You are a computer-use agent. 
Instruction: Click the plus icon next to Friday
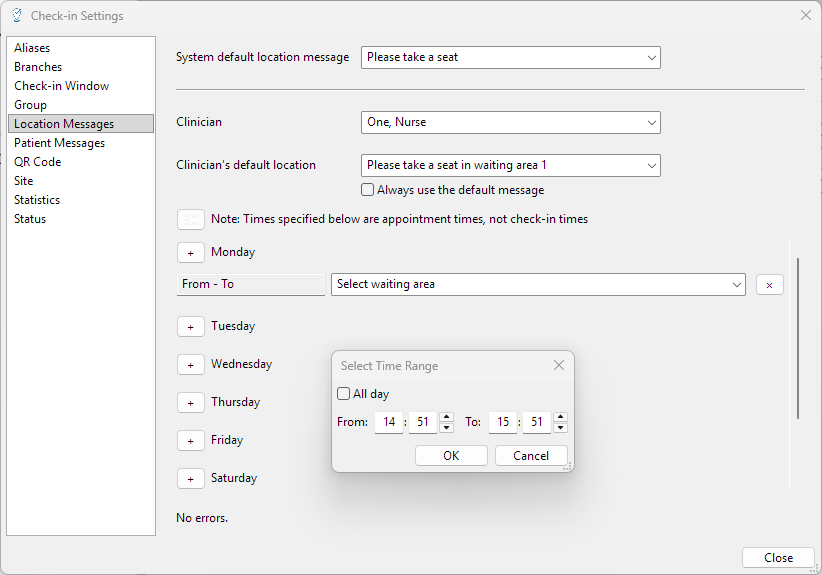tap(190, 441)
